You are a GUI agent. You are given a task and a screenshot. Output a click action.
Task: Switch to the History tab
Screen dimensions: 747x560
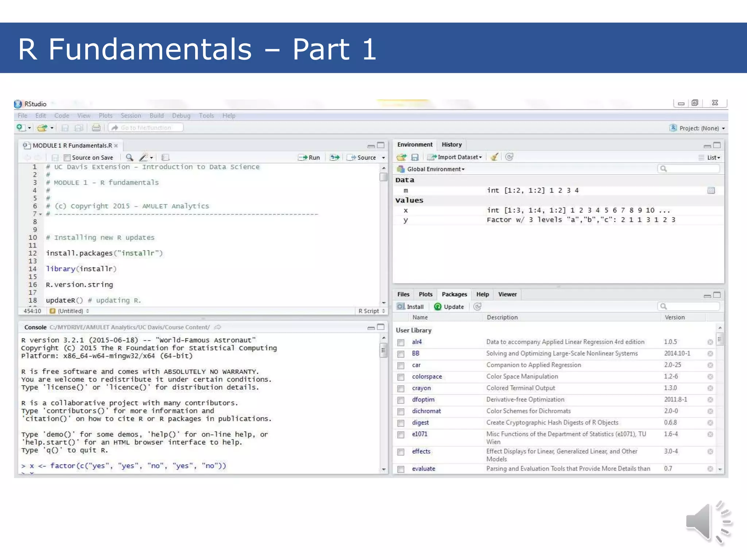click(452, 145)
